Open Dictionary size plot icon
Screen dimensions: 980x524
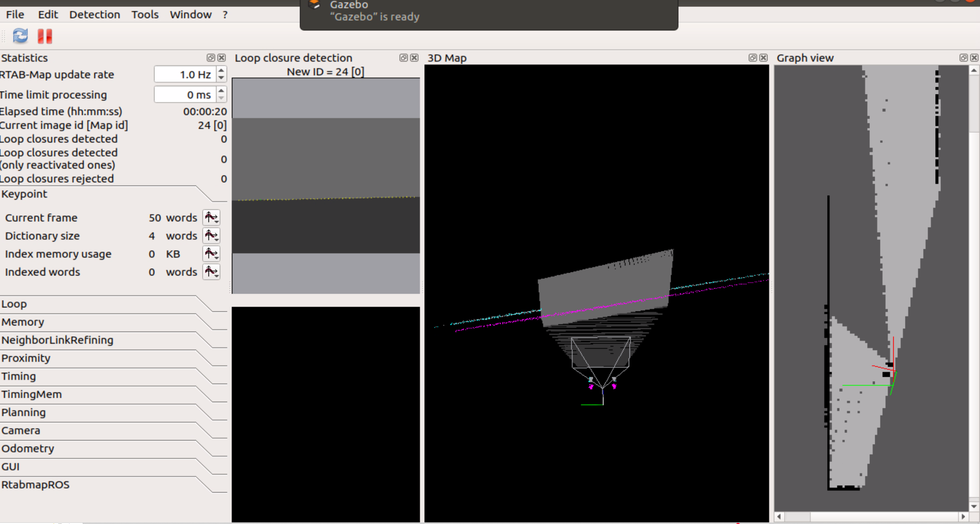point(211,236)
